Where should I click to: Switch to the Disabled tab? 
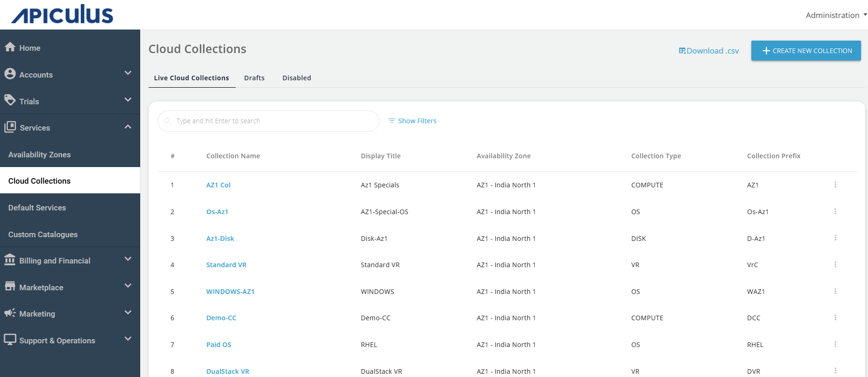[x=297, y=78]
